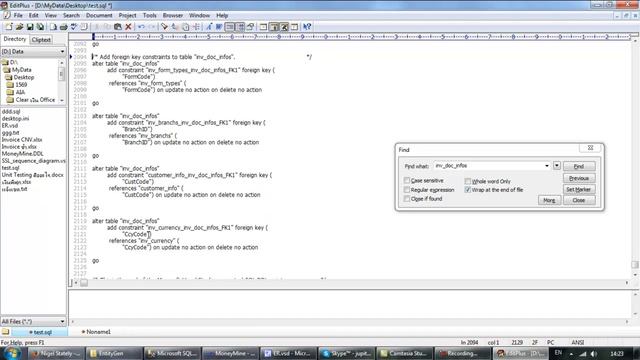Screen dimensions: 640x360
Task: Toggle the Case sensitive checkbox
Action: [407, 180]
